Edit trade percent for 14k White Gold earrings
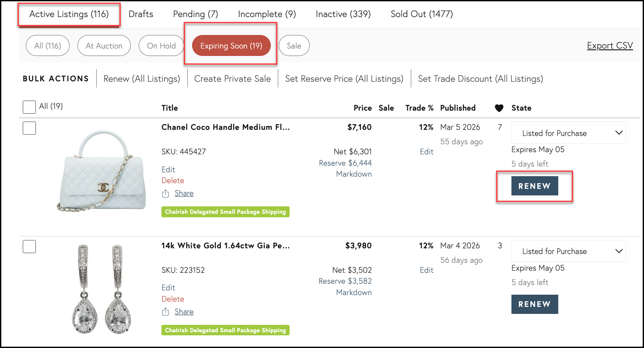644x348 pixels. [427, 270]
